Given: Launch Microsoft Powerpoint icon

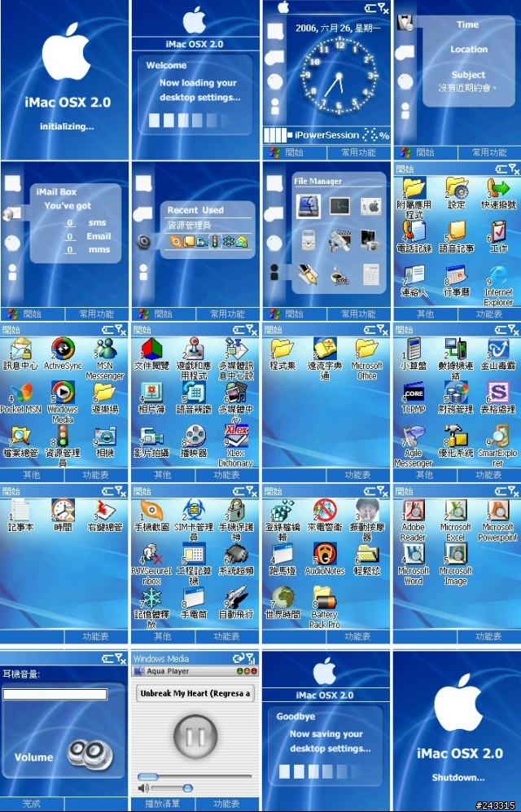Looking at the screenshot, I should [498, 511].
